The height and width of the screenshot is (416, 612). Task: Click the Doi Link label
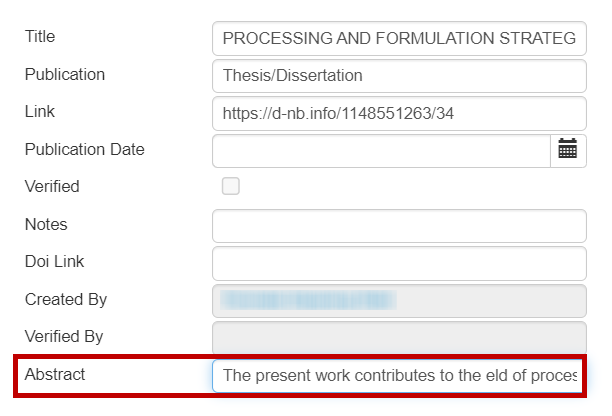pos(55,261)
